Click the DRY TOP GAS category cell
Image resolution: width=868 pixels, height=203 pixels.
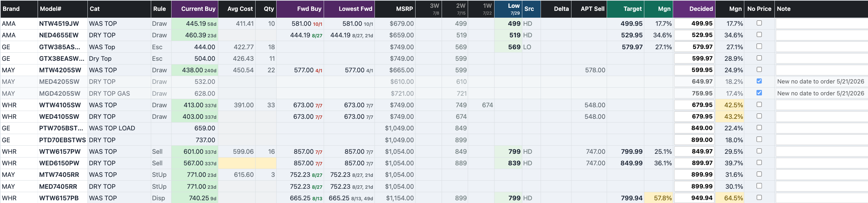click(x=119, y=93)
